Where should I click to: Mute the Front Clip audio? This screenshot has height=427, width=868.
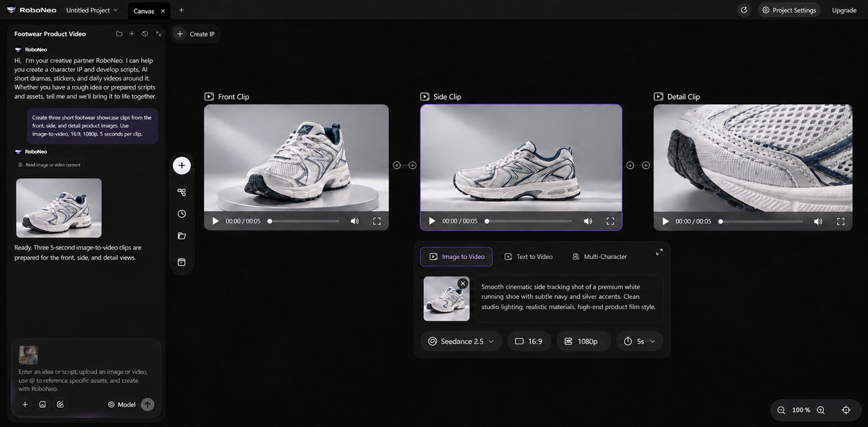[x=355, y=221]
